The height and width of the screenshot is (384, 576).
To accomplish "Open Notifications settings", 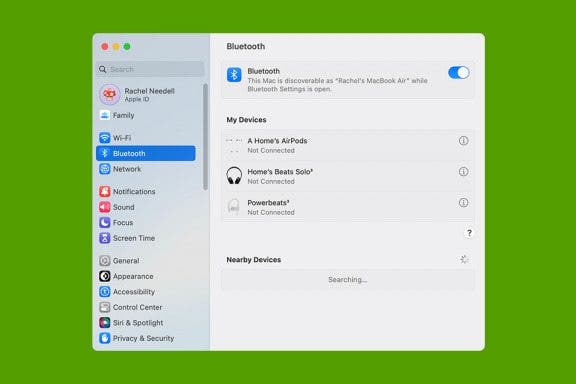I will coord(145,191).
